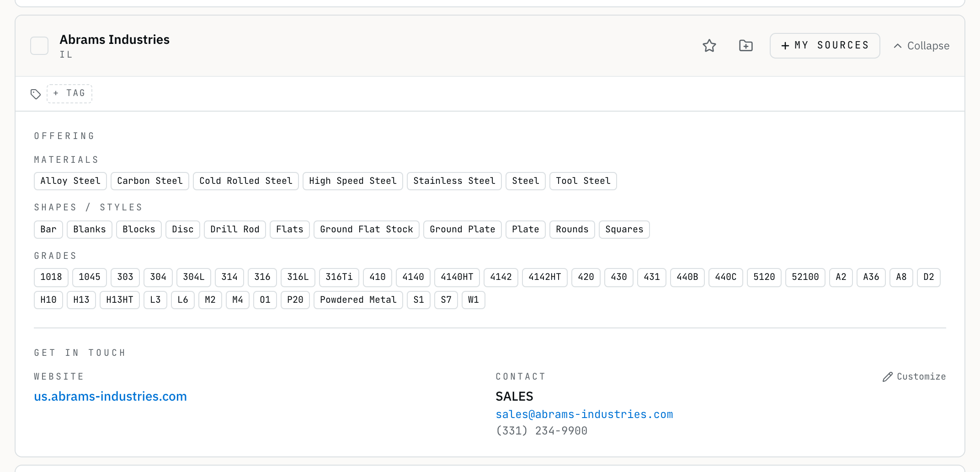The height and width of the screenshot is (472, 980).
Task: Click the Rounds shape chip
Action: point(572,230)
